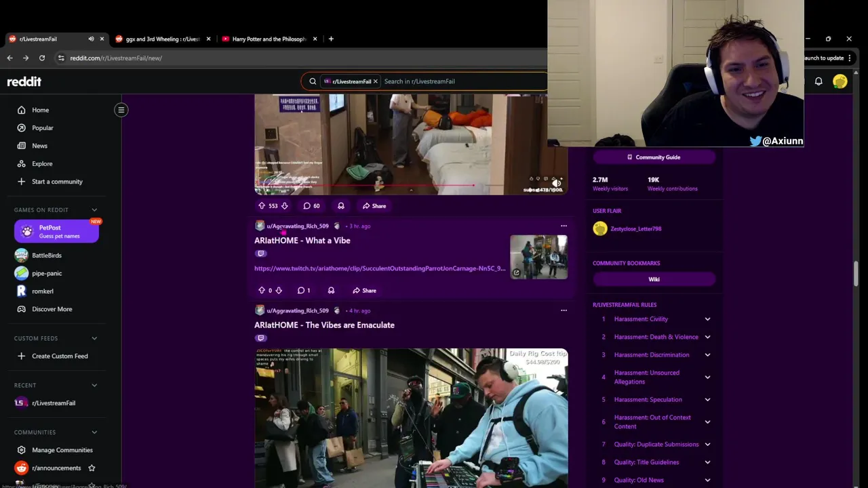The height and width of the screenshot is (488, 868).
Task: Open notifications bell in header
Action: [x=818, y=81]
